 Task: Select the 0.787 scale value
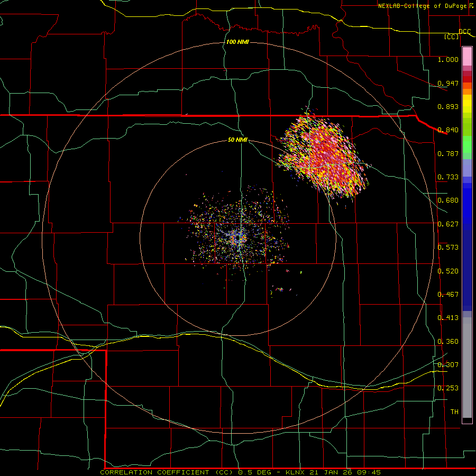pos(448,153)
